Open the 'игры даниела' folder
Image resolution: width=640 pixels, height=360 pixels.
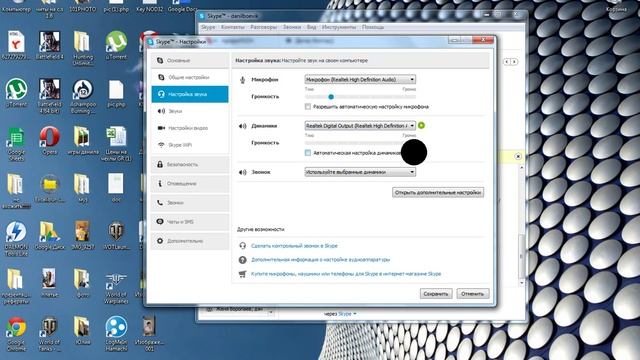[x=83, y=140]
